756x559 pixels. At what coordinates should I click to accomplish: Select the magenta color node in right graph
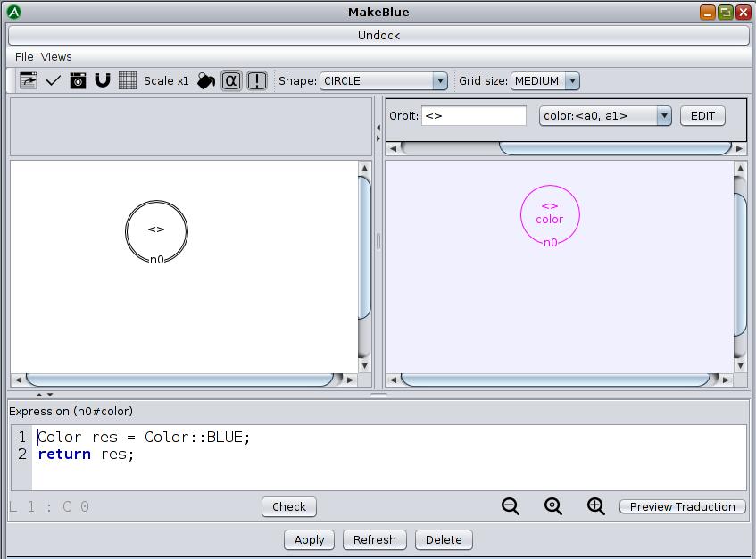(550, 215)
